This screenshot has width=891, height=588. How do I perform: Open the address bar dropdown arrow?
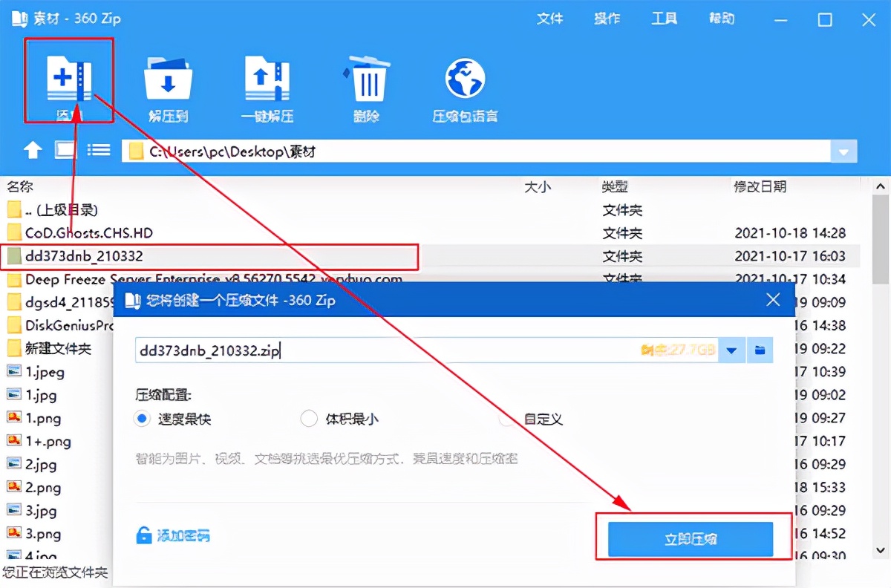844,151
